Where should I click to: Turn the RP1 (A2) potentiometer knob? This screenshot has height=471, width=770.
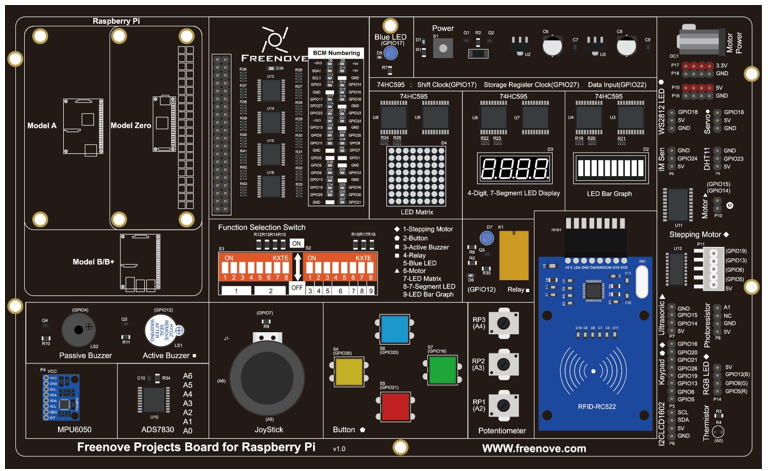(x=503, y=405)
